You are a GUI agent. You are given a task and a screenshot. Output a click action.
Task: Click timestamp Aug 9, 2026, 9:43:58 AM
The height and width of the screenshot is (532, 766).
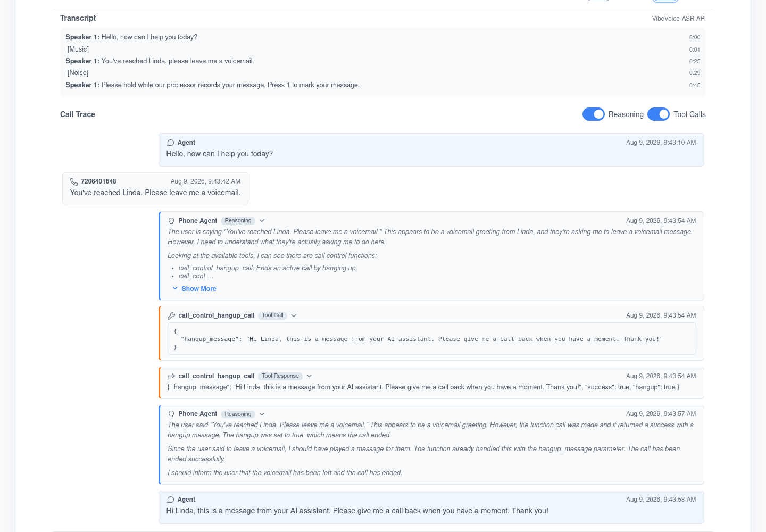coord(661,500)
